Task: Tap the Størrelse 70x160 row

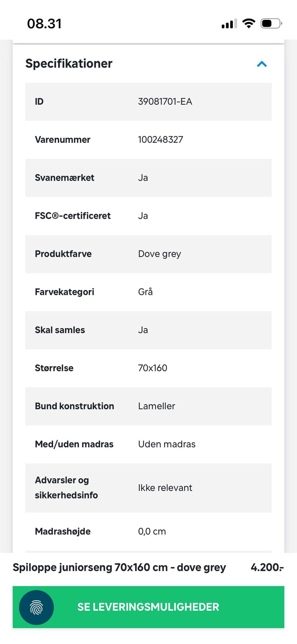Action: pyautogui.click(x=148, y=368)
